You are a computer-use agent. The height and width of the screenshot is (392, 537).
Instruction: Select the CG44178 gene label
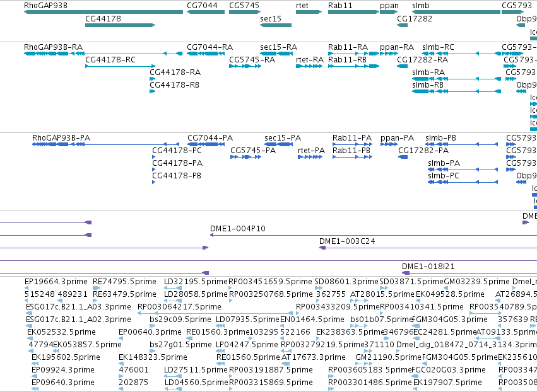tap(103, 18)
